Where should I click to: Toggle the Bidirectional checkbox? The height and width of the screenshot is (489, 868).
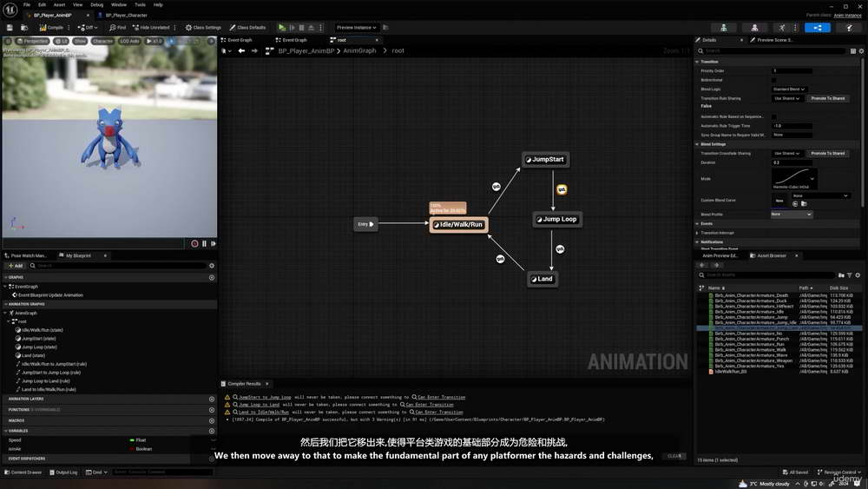[x=774, y=80]
